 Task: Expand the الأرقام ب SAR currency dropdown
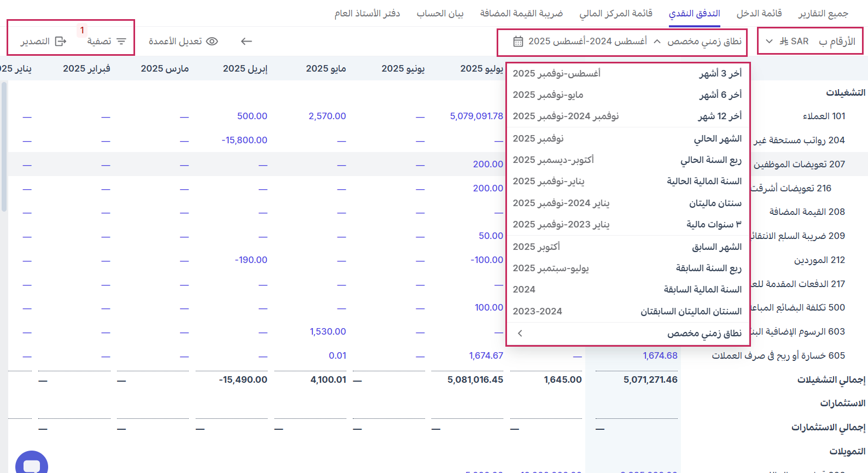click(769, 42)
